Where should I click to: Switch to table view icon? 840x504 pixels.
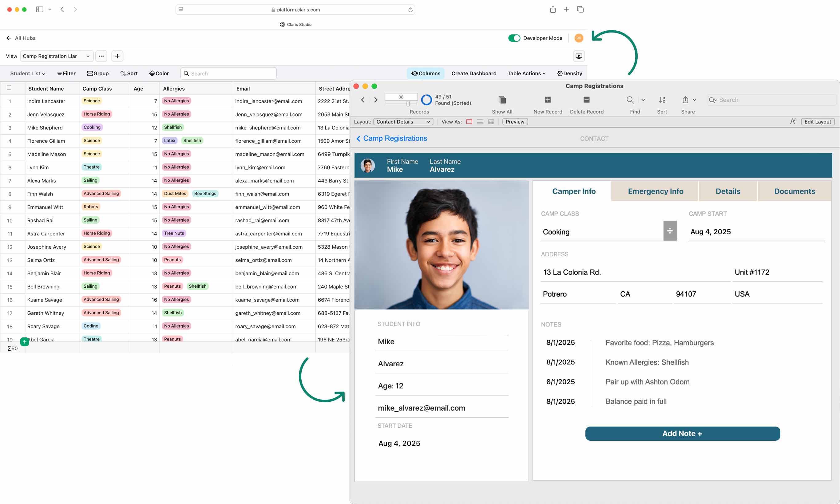click(491, 122)
